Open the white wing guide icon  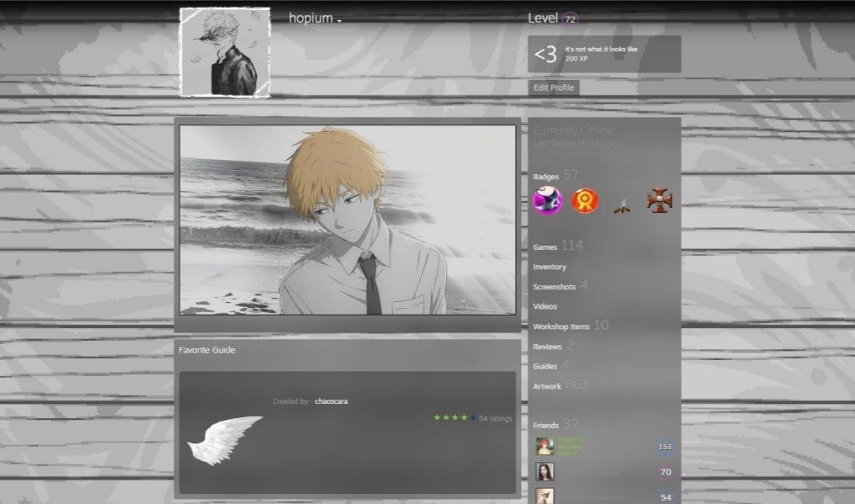(x=224, y=440)
